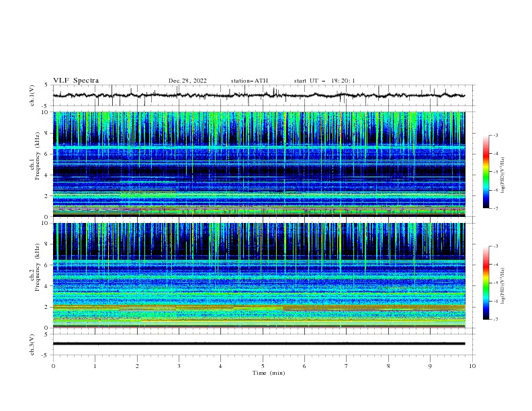Click the '3' tick on the time axis

point(179,366)
